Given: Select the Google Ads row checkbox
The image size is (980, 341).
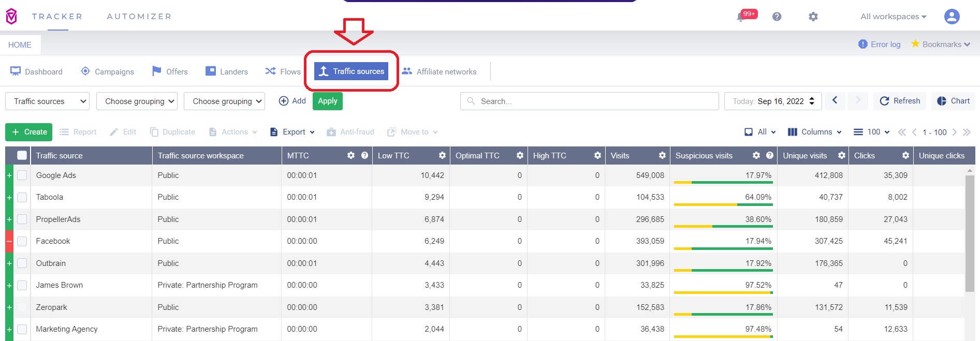Looking at the screenshot, I should point(22,175).
